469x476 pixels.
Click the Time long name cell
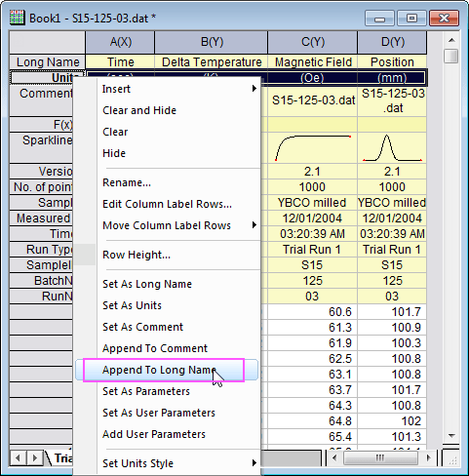(x=120, y=61)
